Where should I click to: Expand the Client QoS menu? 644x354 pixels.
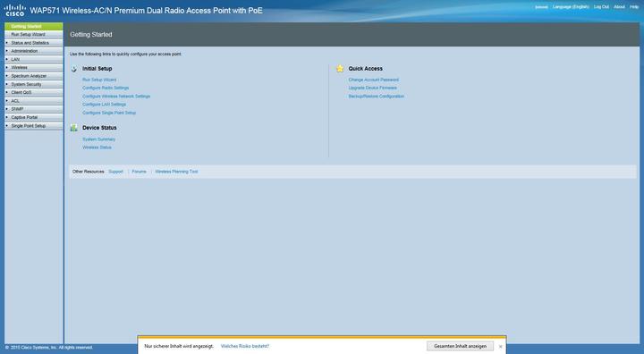34,93
